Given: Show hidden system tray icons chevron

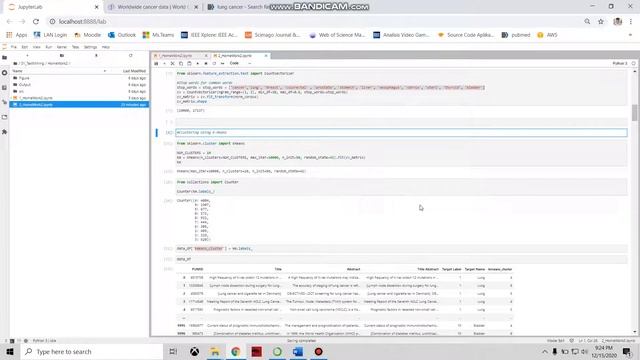Looking at the screenshot, I should click(544, 351).
